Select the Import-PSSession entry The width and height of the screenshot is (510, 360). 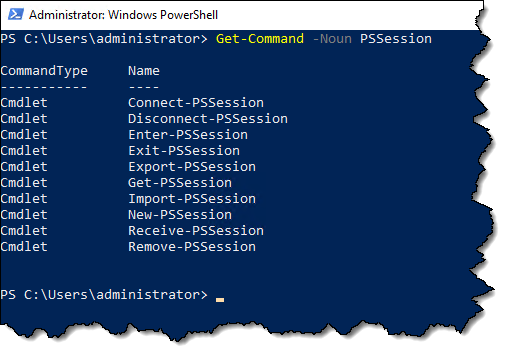click(192, 199)
